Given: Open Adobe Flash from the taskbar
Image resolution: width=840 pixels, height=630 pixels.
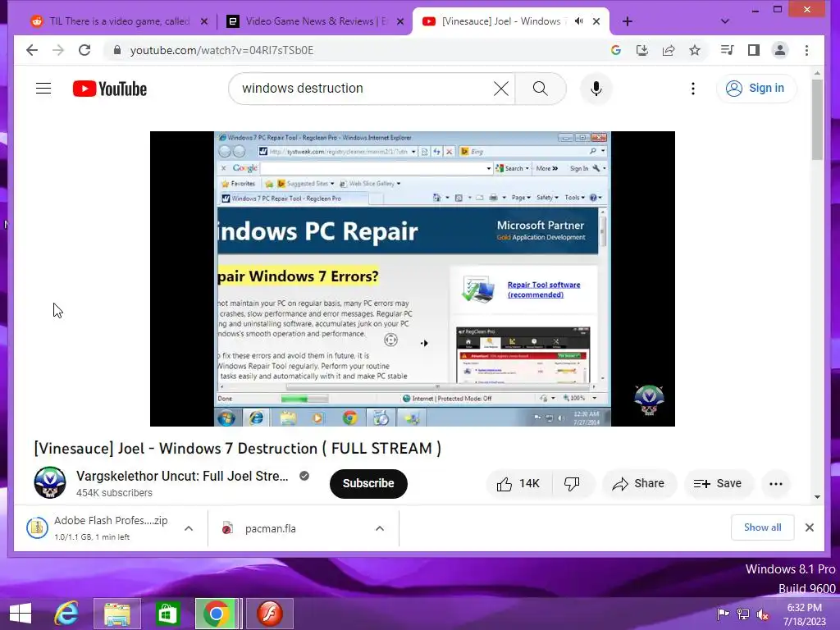Looking at the screenshot, I should pos(269,614).
